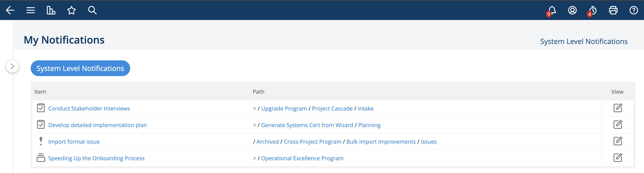
Task: Click the edit icon beside Conduct Stakeholder Interviews
Action: click(618, 108)
